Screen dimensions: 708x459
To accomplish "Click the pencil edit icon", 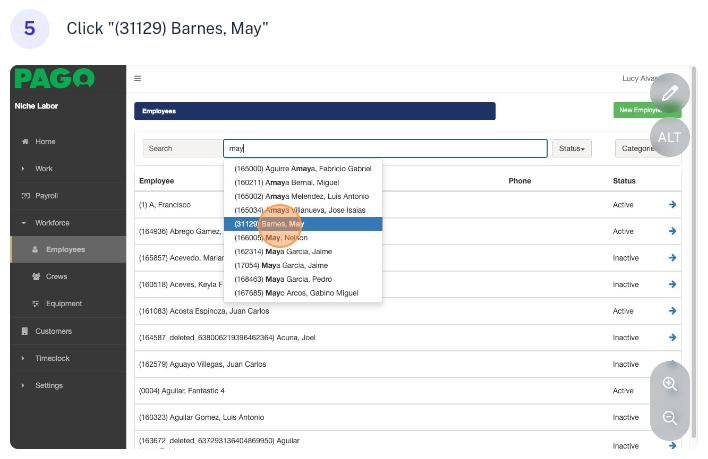I will coord(669,93).
